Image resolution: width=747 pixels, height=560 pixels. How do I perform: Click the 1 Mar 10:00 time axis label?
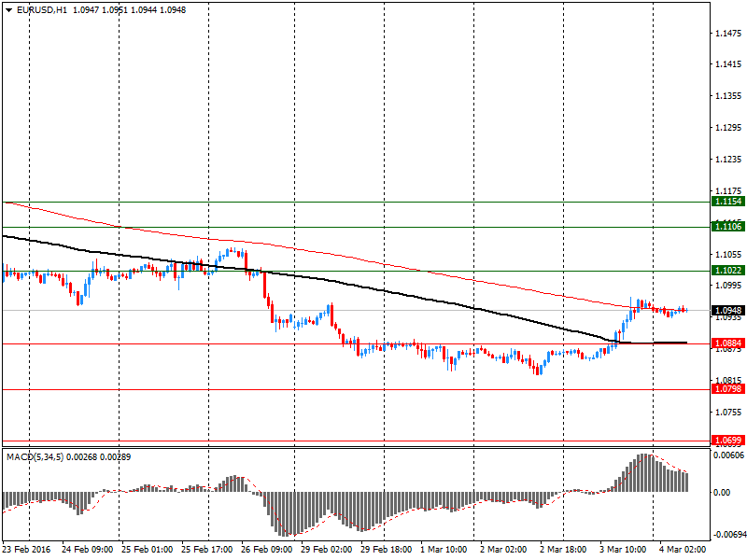click(x=444, y=550)
